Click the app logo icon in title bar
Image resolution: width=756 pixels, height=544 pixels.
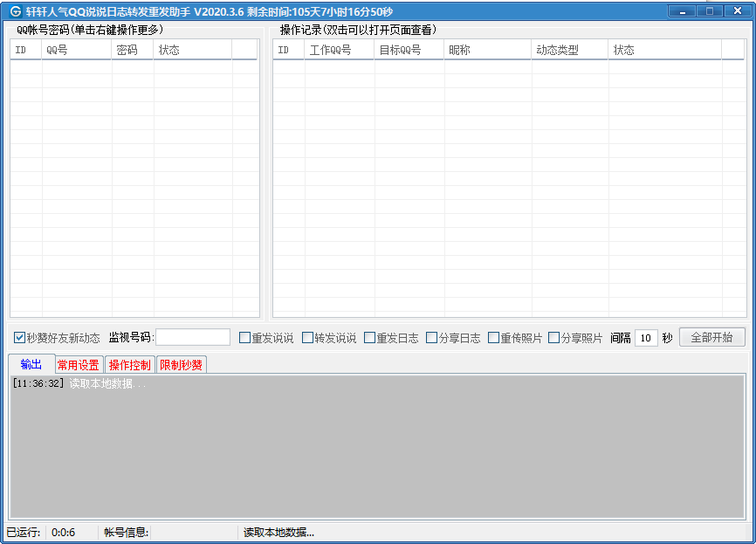[x=16, y=11]
